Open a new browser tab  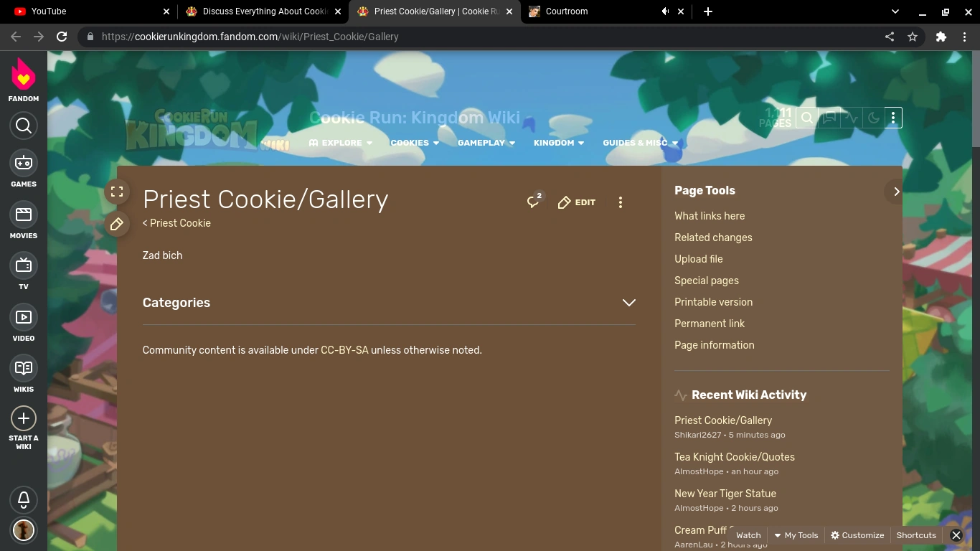click(708, 11)
